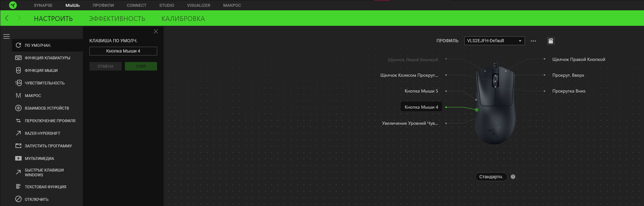The image size is (644, 206).
Task: Open the default key selection box
Action: [123, 51]
